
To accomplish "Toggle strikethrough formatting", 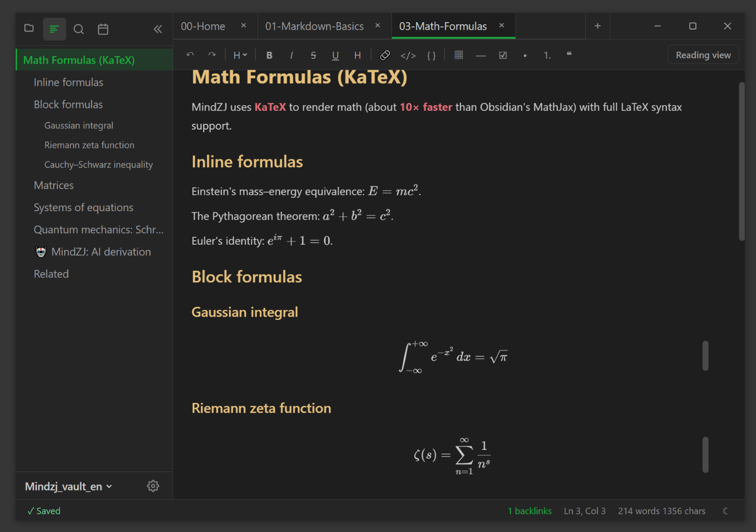I will tap(313, 55).
